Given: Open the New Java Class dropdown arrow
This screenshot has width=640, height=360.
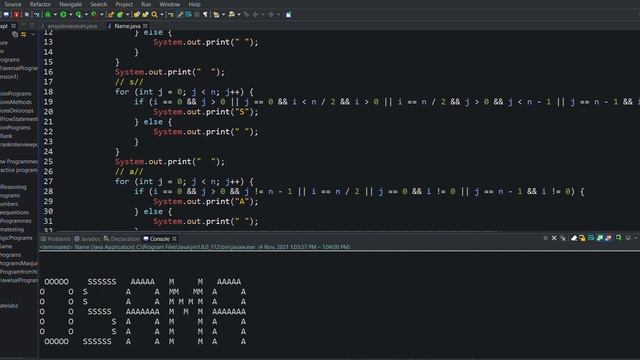Looking at the screenshot, I should click(x=127, y=15).
